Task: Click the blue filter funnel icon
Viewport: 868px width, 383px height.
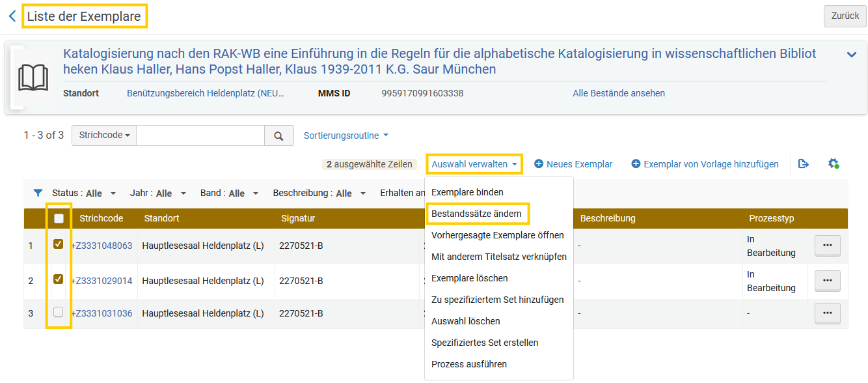Action: pos(38,193)
